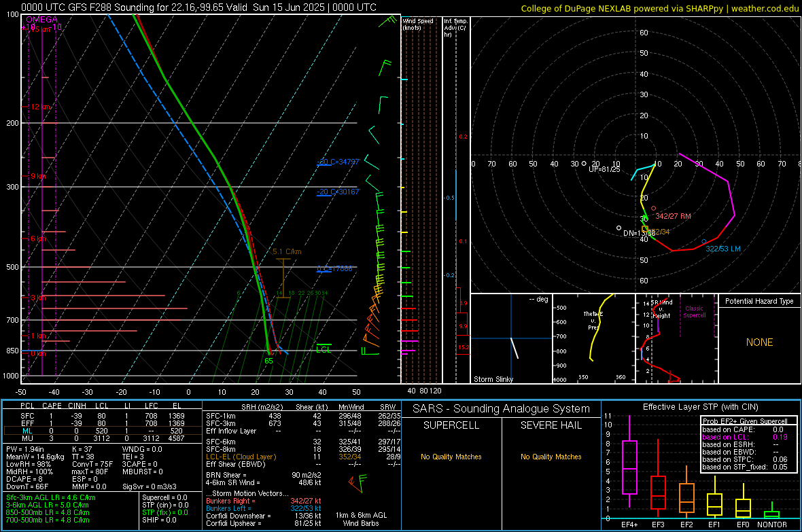802x532 pixels.
Task: Click the Inf. Temp. Adv. panel heading
Action: coord(455,28)
